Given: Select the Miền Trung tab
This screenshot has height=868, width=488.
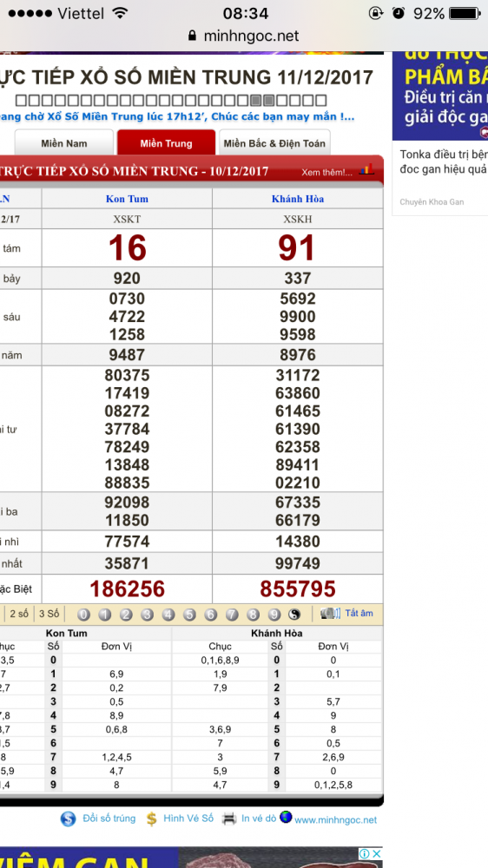Looking at the screenshot, I should [x=166, y=143].
